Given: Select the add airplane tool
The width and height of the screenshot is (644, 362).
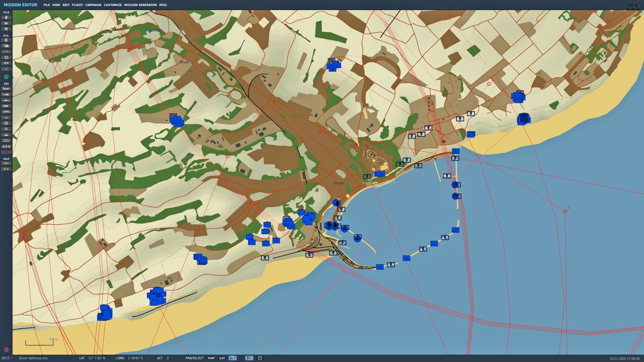Looking at the screenshot, I should (6, 88).
